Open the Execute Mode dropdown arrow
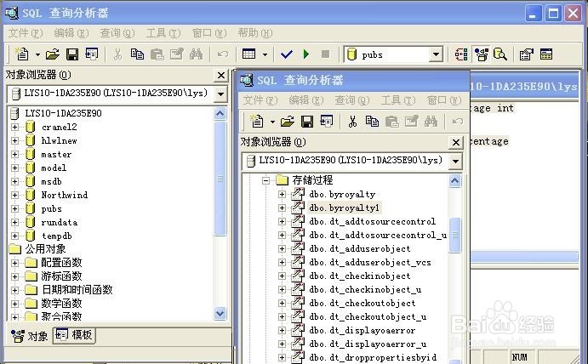Viewport: 588px width, 364px height. point(265,54)
